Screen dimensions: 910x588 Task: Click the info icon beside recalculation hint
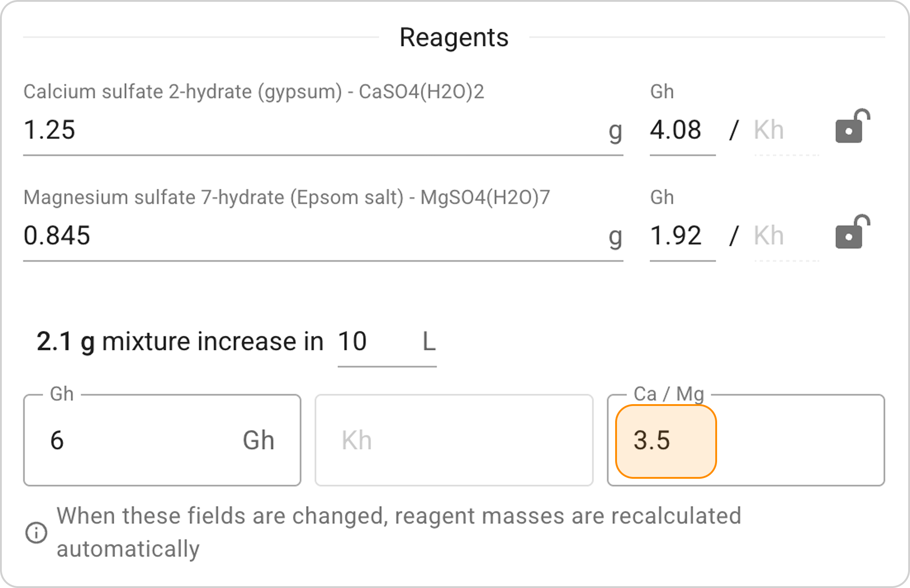(x=36, y=532)
